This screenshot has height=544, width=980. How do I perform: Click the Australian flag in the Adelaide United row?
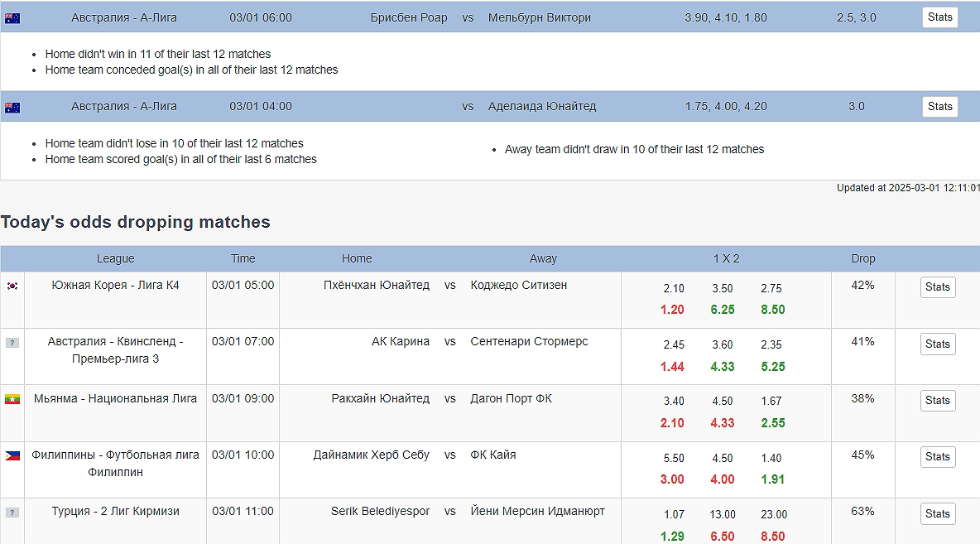[12, 107]
